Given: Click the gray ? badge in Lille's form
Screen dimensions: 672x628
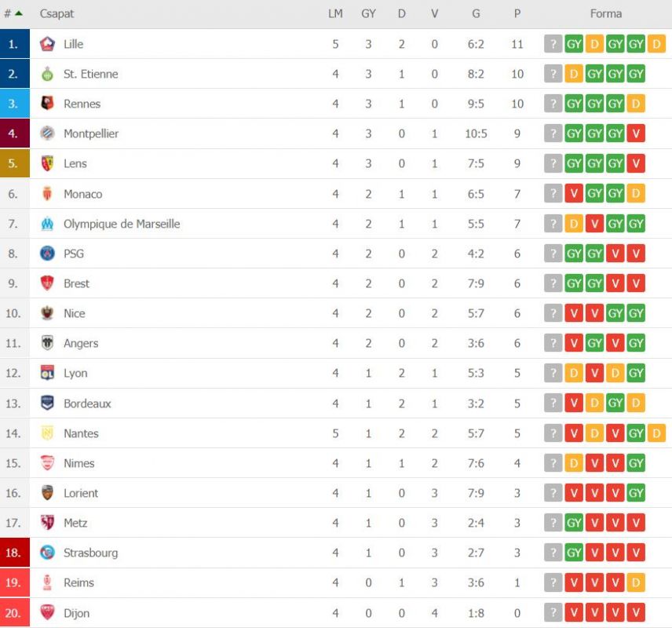Looking at the screenshot, I should tap(553, 44).
